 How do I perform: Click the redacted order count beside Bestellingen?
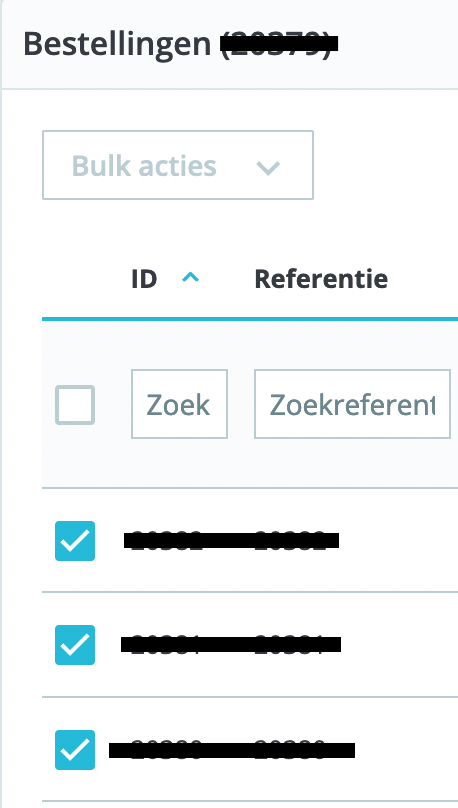[279, 44]
